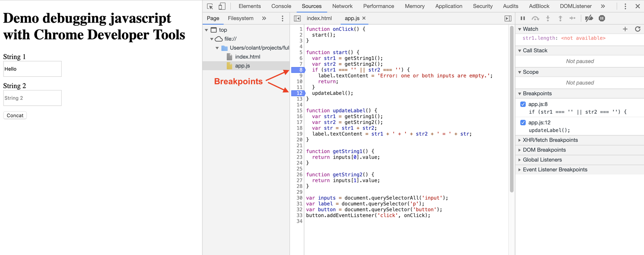Hide the file navigator pane
The height and width of the screenshot is (255, 644).
tap(297, 18)
